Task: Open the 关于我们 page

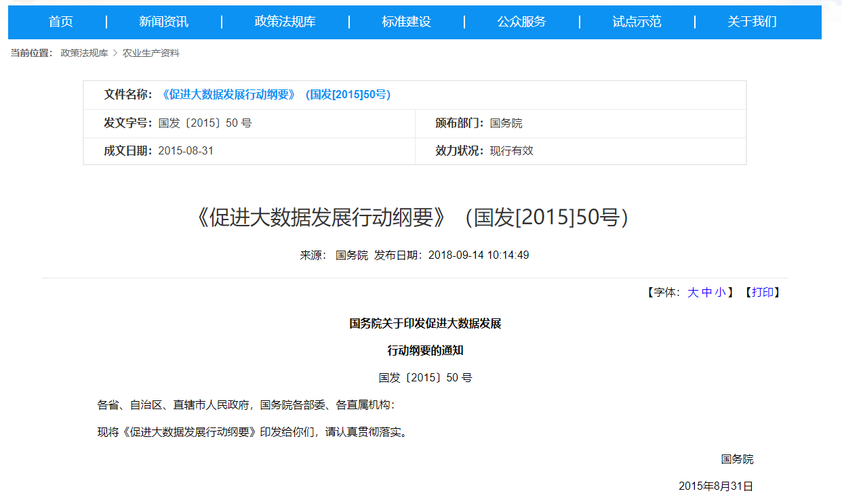Action: (752, 22)
